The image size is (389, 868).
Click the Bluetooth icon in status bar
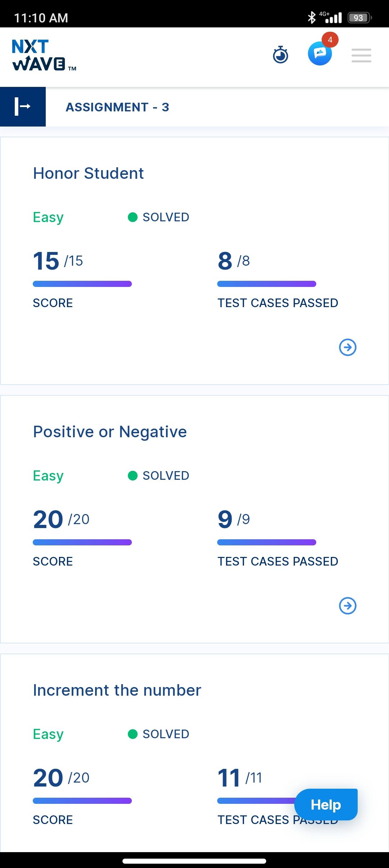(312, 17)
